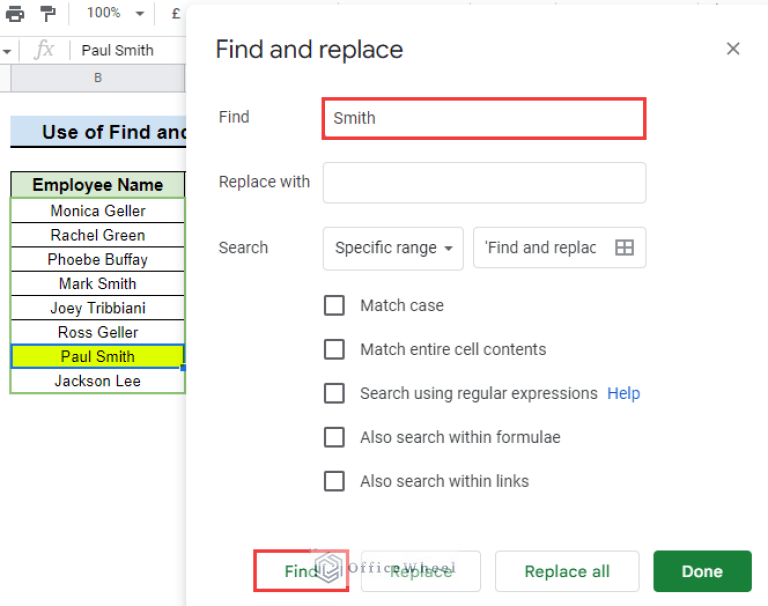Click the select data range grid icon

point(624,248)
